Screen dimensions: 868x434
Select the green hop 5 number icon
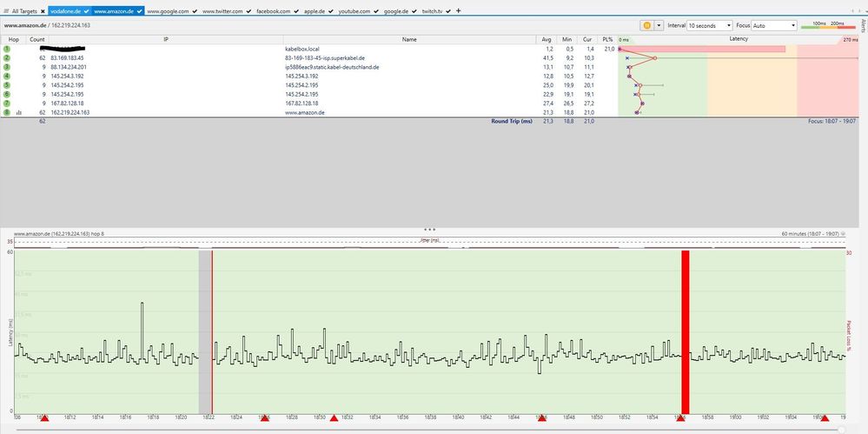(7, 85)
